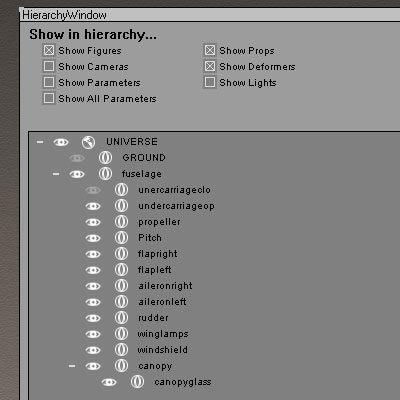
Task: Show the hidden unercarriageclo part via eye
Action: [x=93, y=190]
